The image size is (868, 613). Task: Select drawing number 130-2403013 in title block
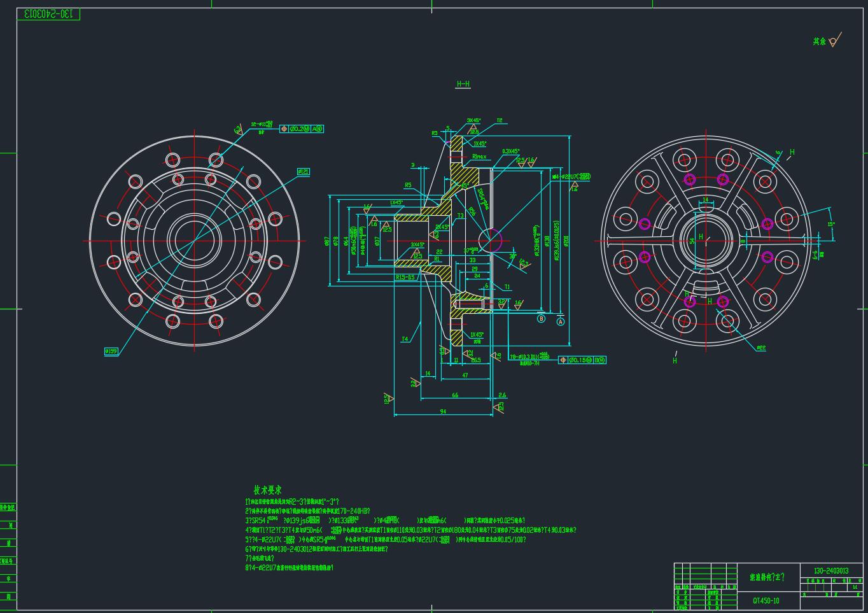tap(831, 571)
